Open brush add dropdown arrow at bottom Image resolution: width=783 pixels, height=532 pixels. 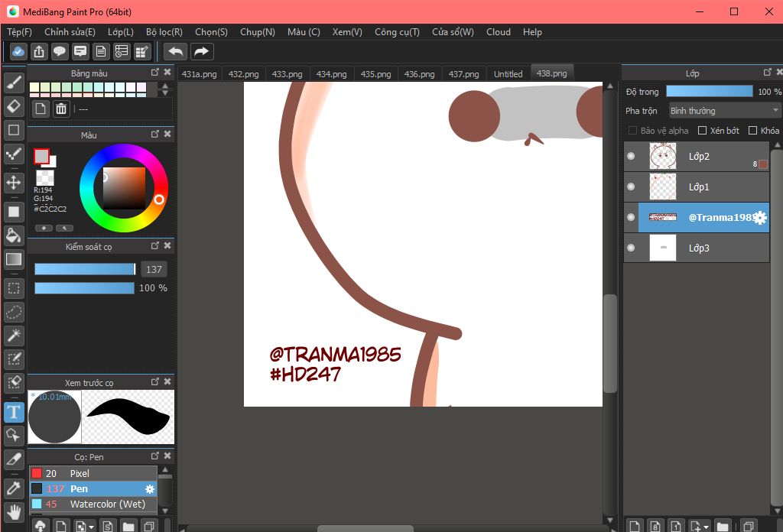[92, 527]
